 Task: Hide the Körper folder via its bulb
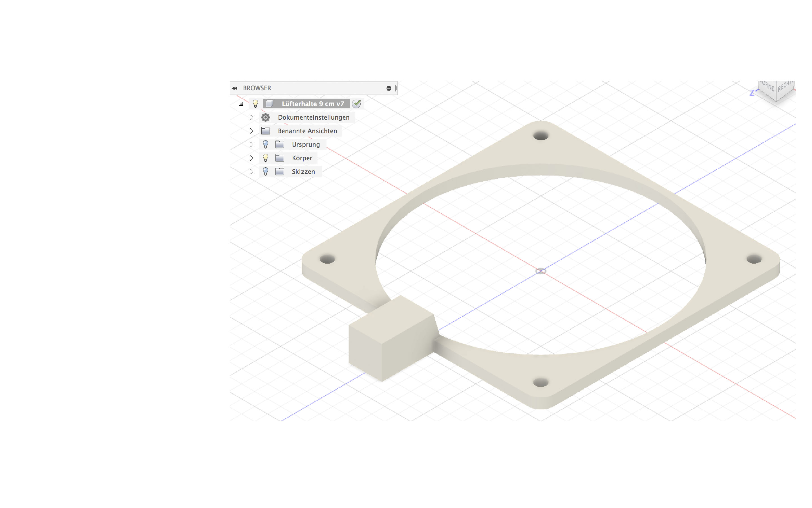point(265,158)
